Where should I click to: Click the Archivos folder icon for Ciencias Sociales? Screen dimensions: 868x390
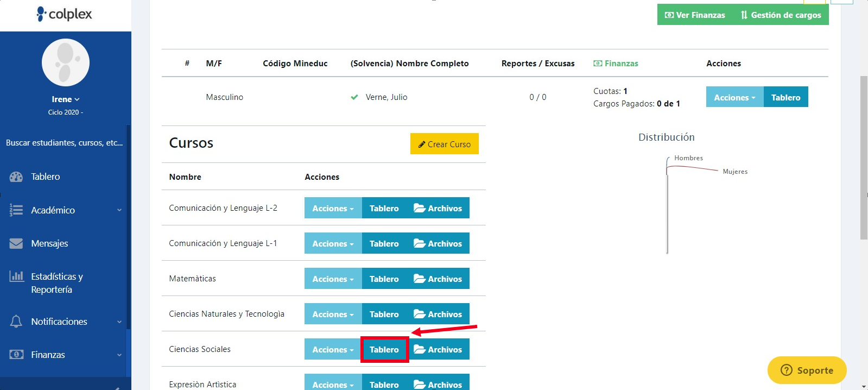(419, 349)
